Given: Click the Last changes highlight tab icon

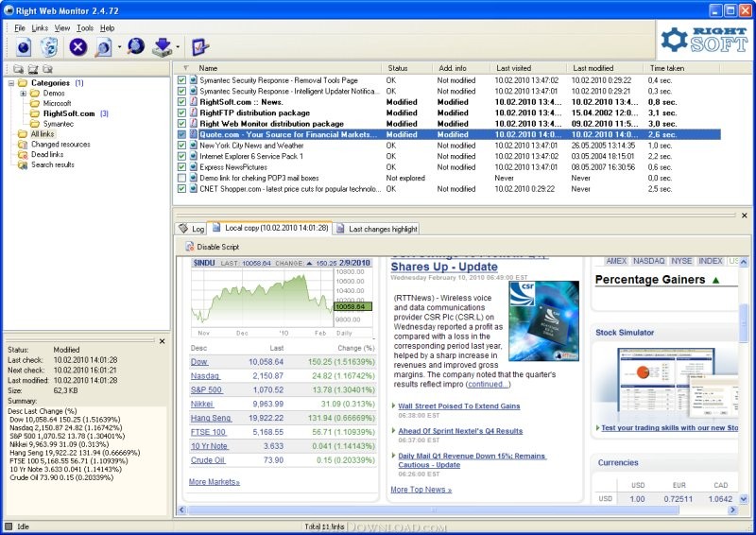Looking at the screenshot, I should (340, 229).
